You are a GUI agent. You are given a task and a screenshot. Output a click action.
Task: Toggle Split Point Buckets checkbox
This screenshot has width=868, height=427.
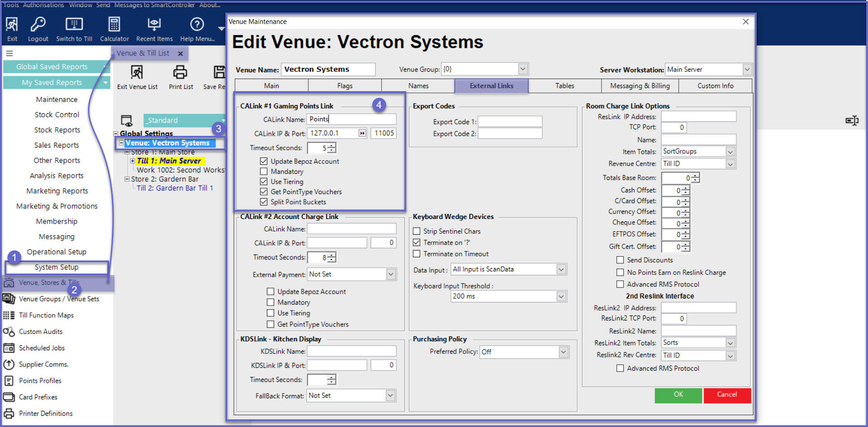click(264, 202)
